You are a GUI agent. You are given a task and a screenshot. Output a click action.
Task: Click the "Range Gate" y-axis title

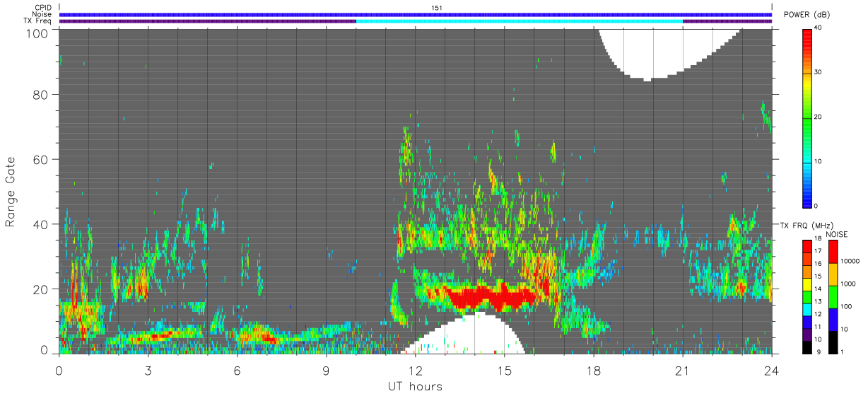[11, 192]
